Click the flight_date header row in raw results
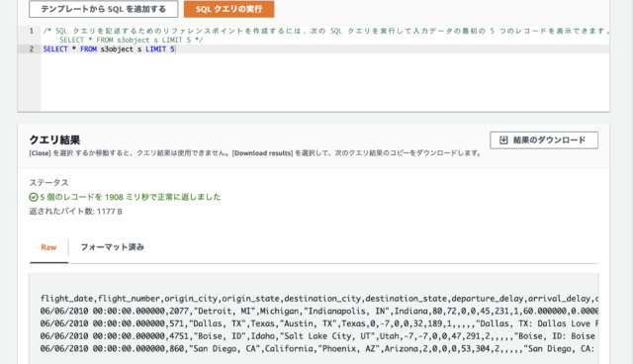 point(319,298)
